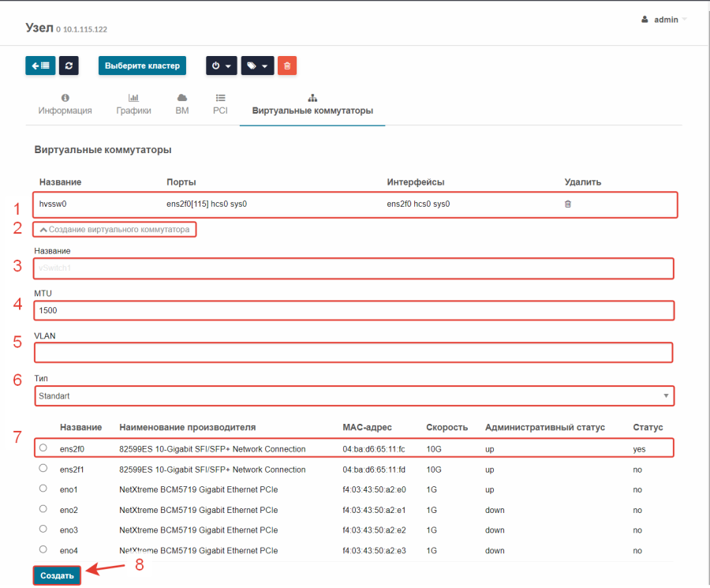710x588 pixels.
Task: Click the Информация tab info icon
Action: (x=65, y=98)
